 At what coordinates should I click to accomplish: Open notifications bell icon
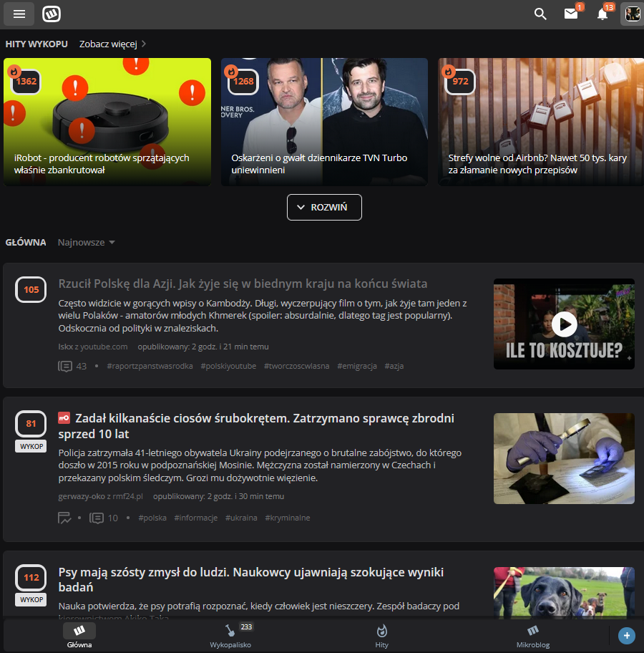(602, 14)
